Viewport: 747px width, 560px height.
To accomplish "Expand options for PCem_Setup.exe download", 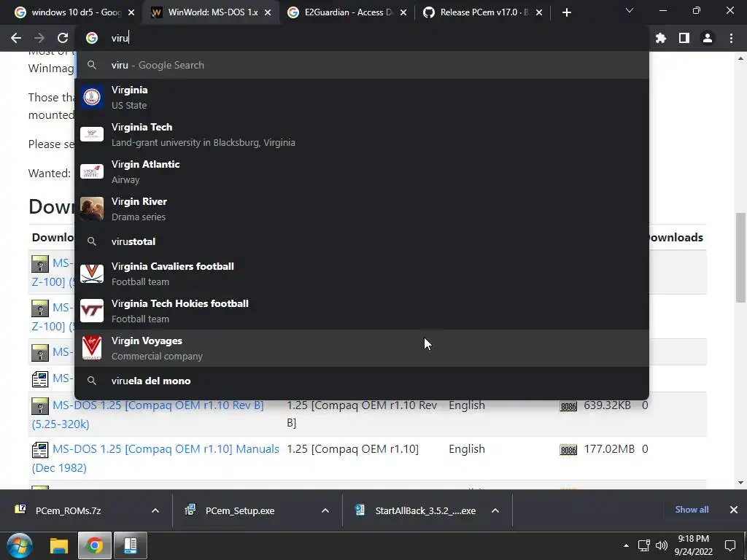I will coord(325,510).
